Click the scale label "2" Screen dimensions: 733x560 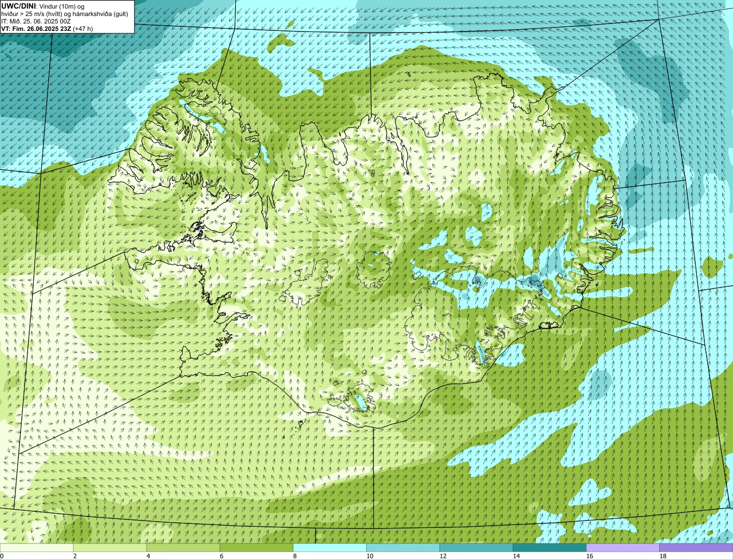pyautogui.click(x=75, y=556)
